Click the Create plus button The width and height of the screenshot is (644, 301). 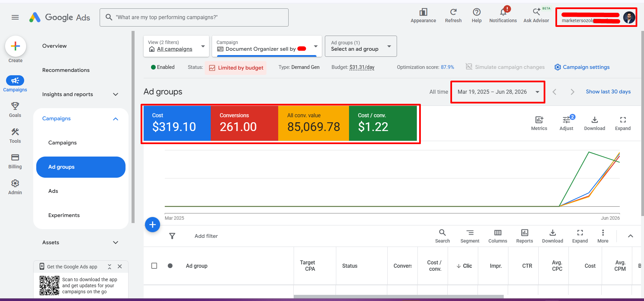[x=15, y=46]
